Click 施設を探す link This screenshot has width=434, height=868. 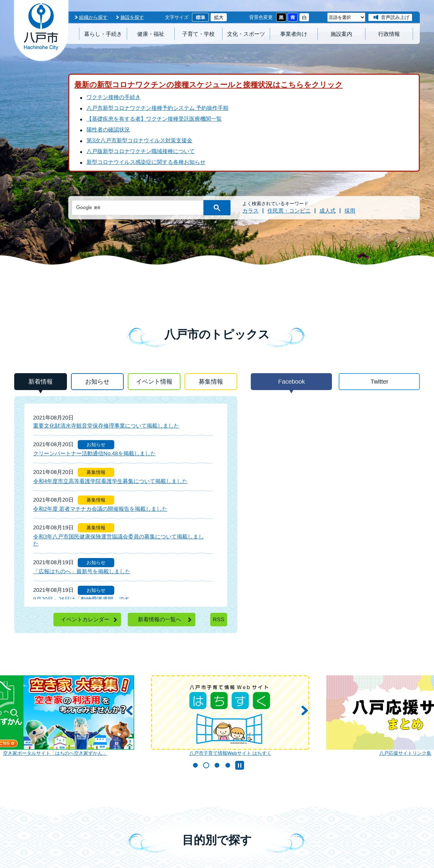click(x=132, y=17)
